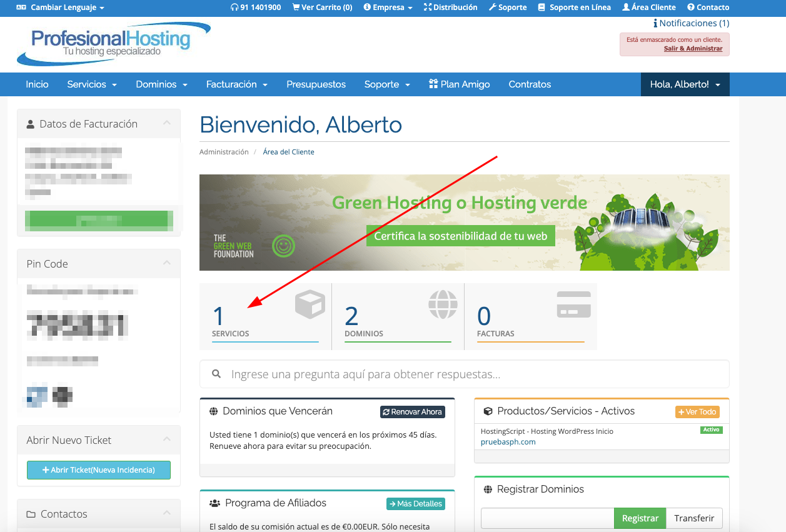This screenshot has height=532, width=786.
Task: Click users icon beside Programa de Afiliados
Action: (215, 503)
